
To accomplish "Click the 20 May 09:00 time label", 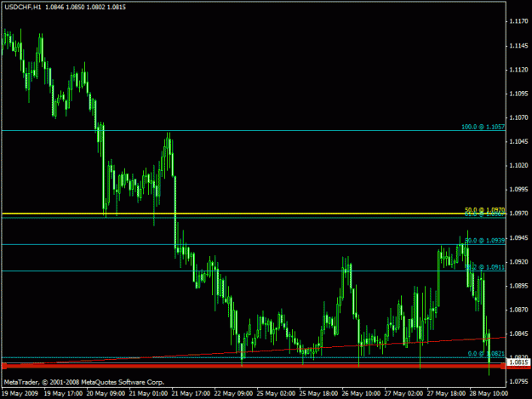I will point(106,394).
